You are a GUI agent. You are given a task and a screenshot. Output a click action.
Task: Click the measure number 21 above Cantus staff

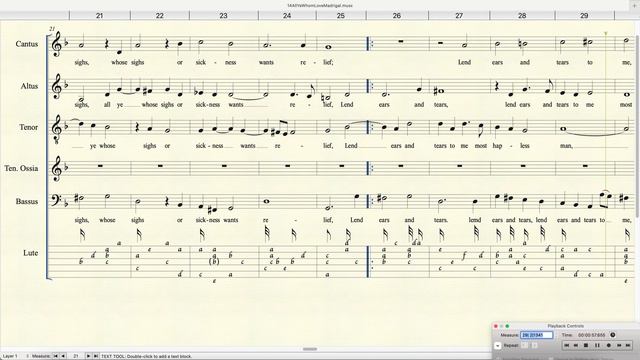click(x=52, y=29)
